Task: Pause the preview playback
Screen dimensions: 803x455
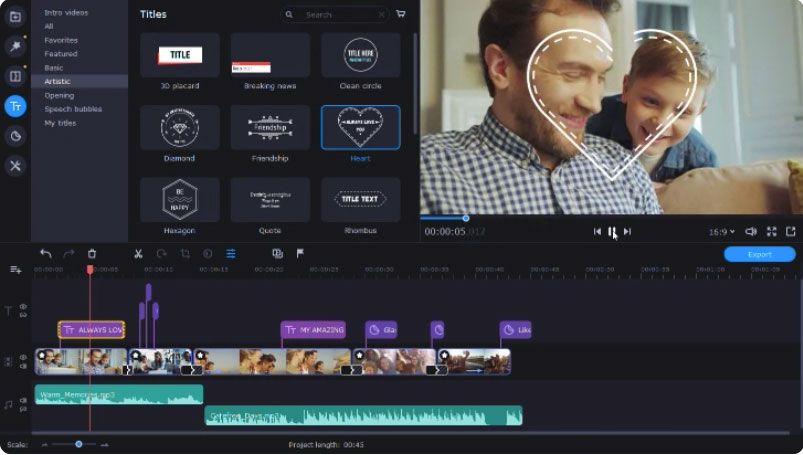Action: 612,232
